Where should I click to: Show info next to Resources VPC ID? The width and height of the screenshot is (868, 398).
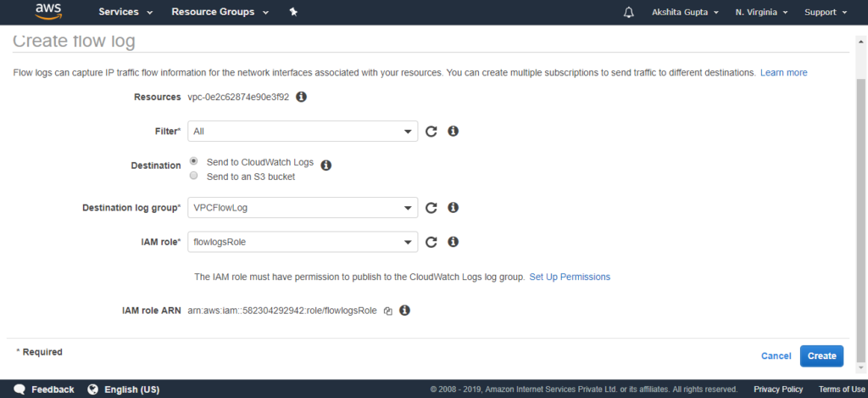coord(301,97)
